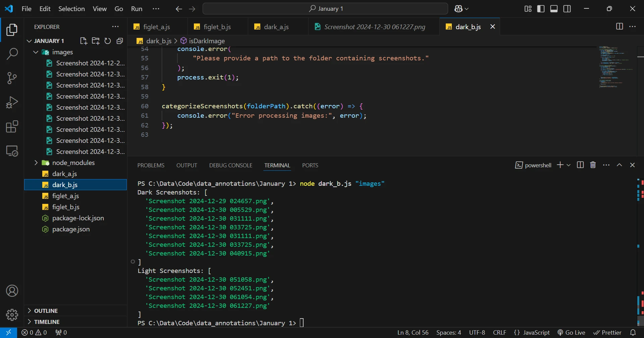Open notifications bell in status bar

(633, 333)
